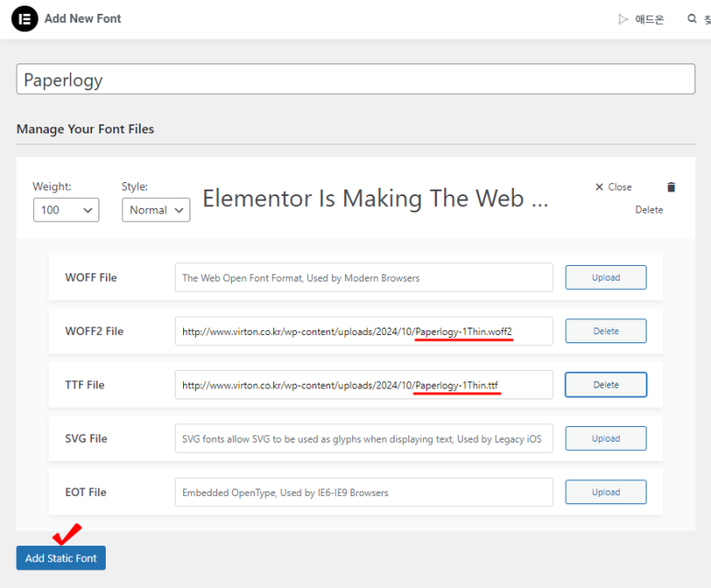Screen dimensions: 711x588
Task: Click the Style: label
Action: coord(134,187)
